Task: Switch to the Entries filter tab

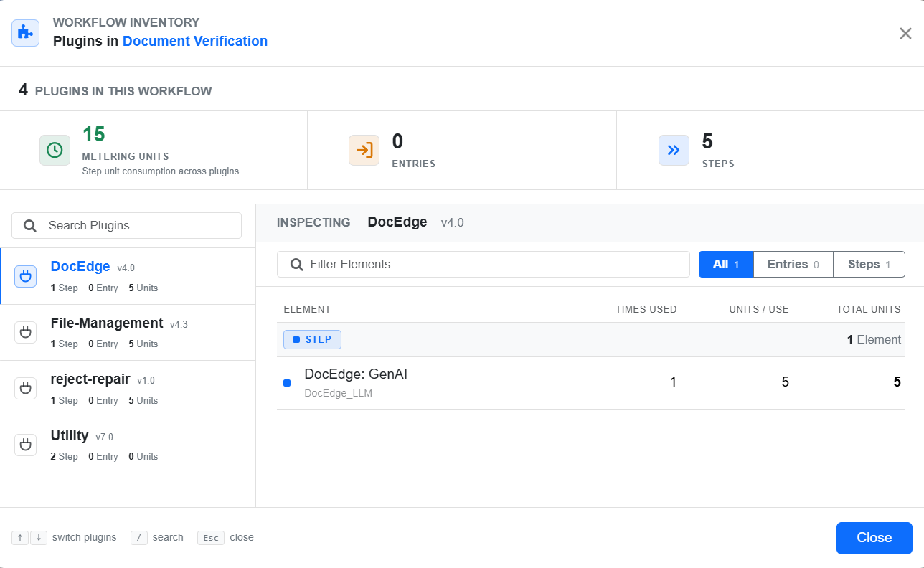Action: pos(793,264)
